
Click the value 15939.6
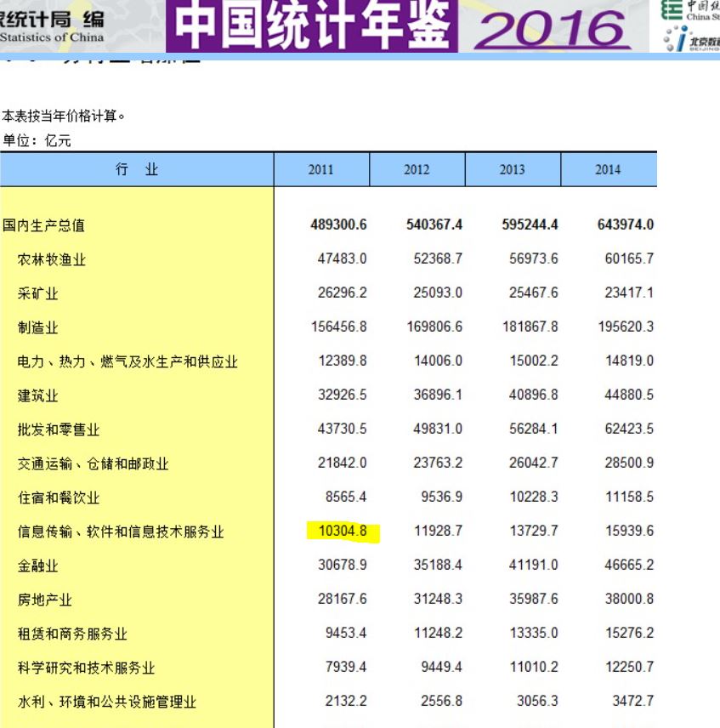point(629,531)
